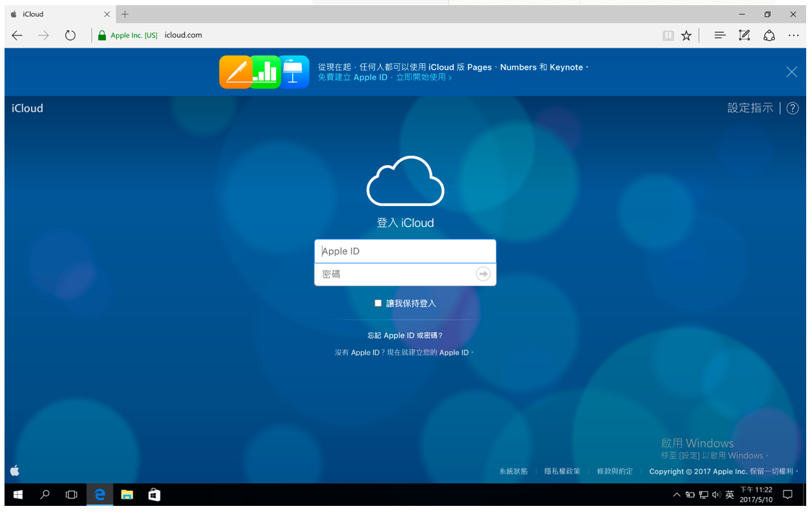Click Edge icon on taskbar
The height and width of the screenshot is (513, 812).
point(100,495)
